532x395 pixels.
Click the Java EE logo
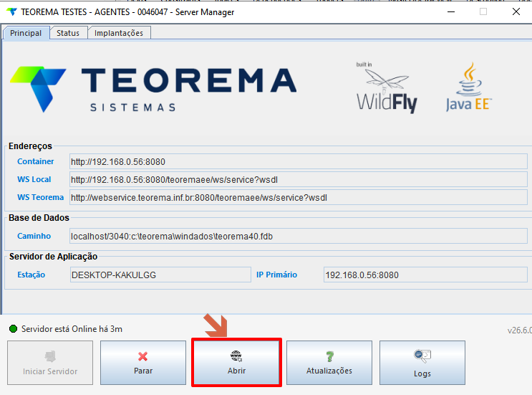(x=469, y=87)
